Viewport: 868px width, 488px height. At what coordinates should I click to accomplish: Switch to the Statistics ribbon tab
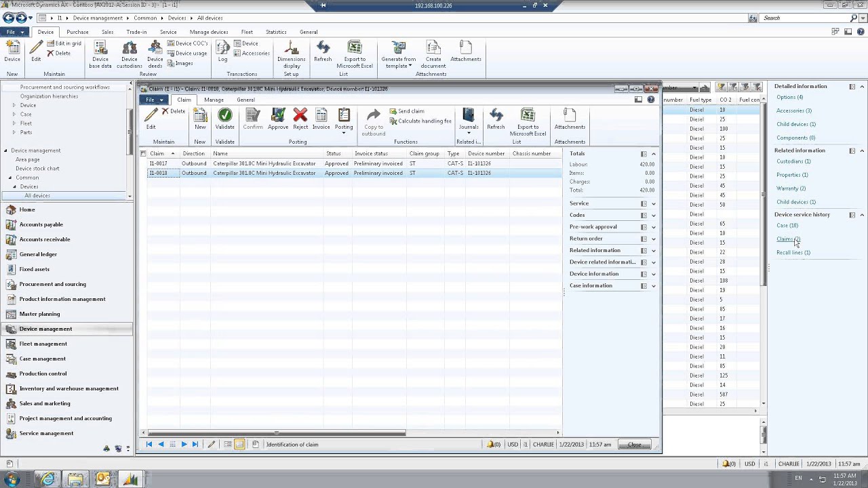[276, 32]
